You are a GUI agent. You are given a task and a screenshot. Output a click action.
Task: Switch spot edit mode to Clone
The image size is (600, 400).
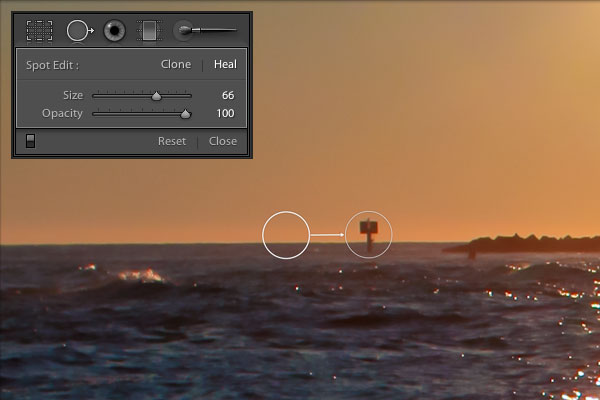click(x=176, y=64)
